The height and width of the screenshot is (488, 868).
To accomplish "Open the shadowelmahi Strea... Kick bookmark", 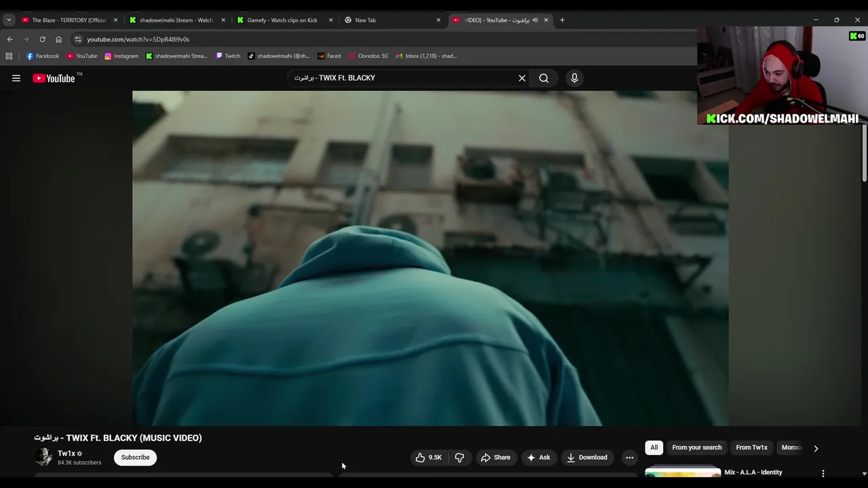I will (177, 56).
